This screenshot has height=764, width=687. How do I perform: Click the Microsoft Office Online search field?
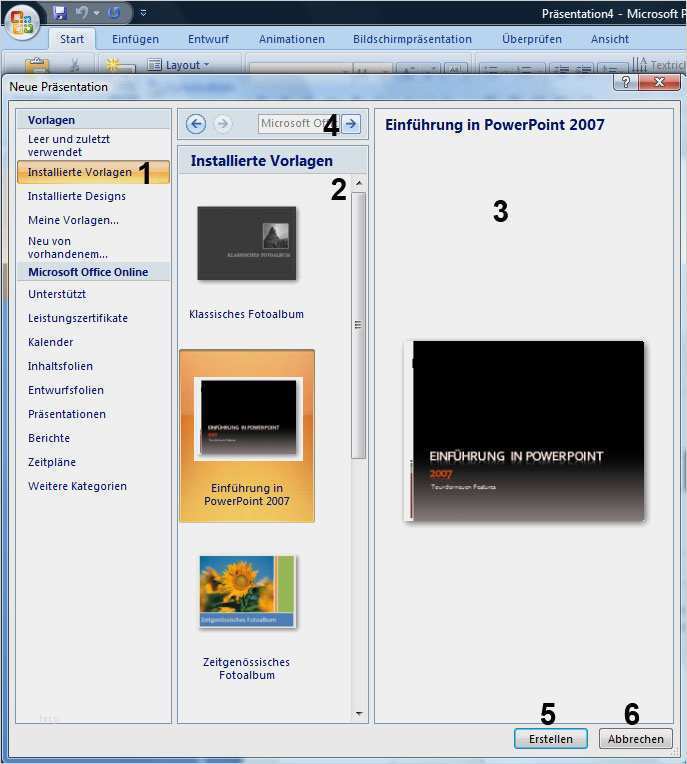(298, 124)
